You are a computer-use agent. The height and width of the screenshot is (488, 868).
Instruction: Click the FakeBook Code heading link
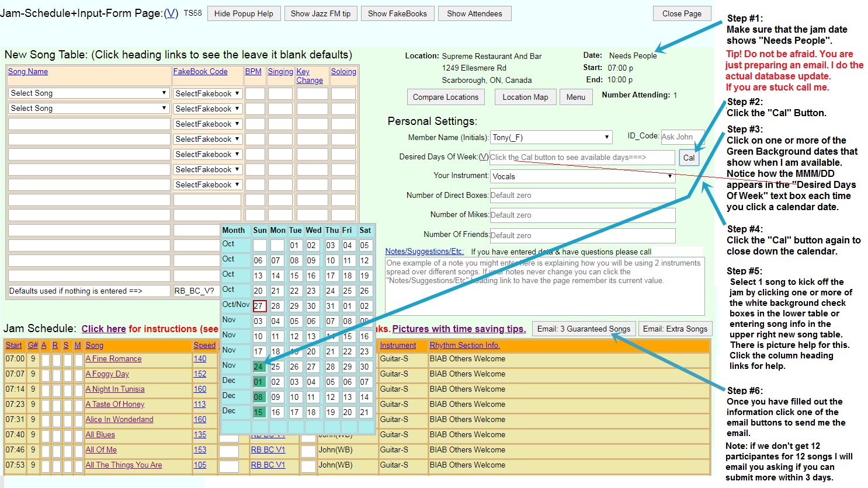pos(200,71)
